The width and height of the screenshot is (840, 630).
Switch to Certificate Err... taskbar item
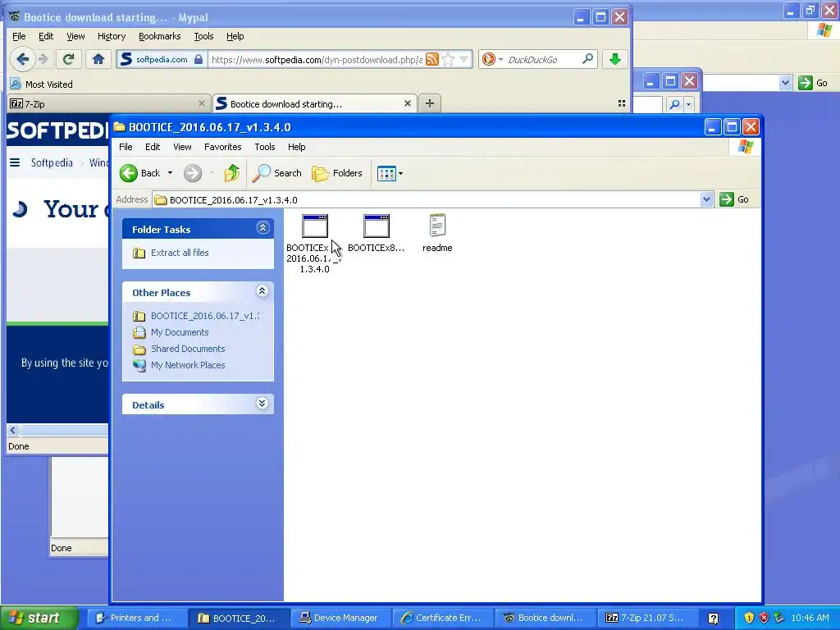[442, 618]
